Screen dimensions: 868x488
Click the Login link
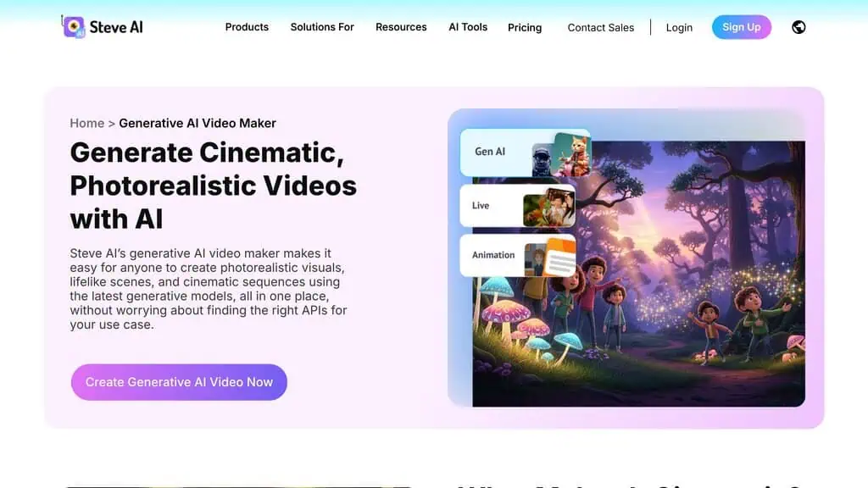(x=679, y=28)
